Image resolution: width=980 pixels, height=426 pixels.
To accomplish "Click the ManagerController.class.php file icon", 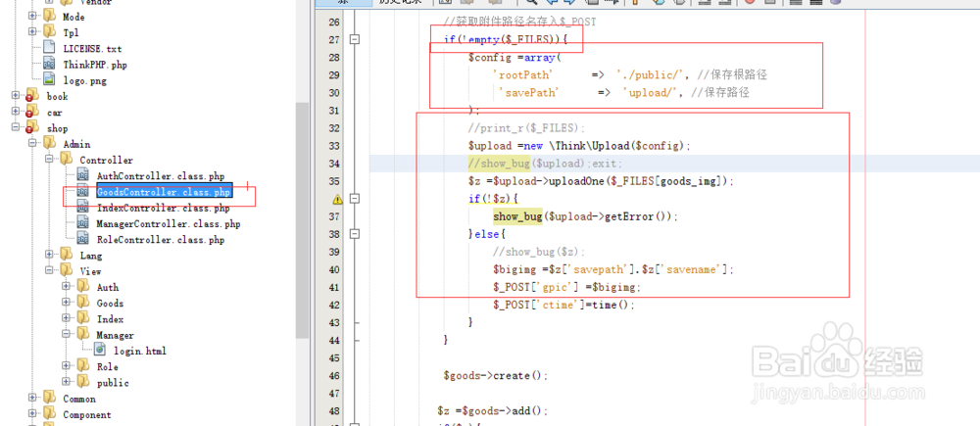I will (83, 223).
